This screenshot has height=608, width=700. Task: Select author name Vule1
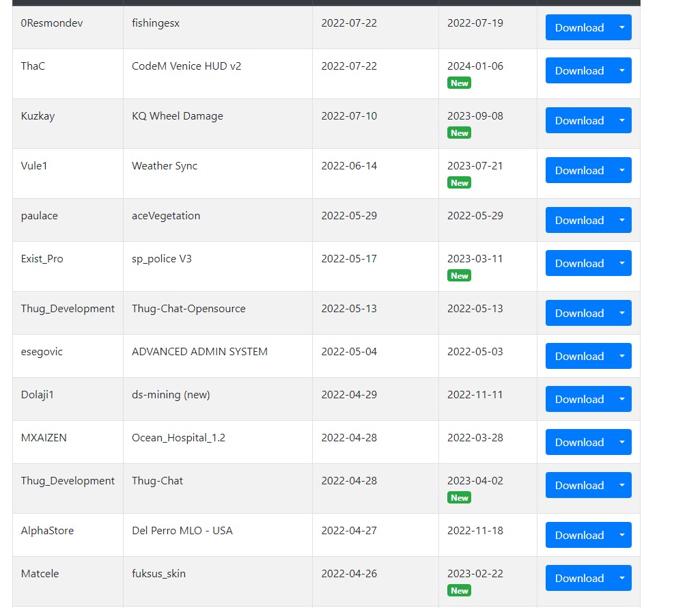coord(34,166)
